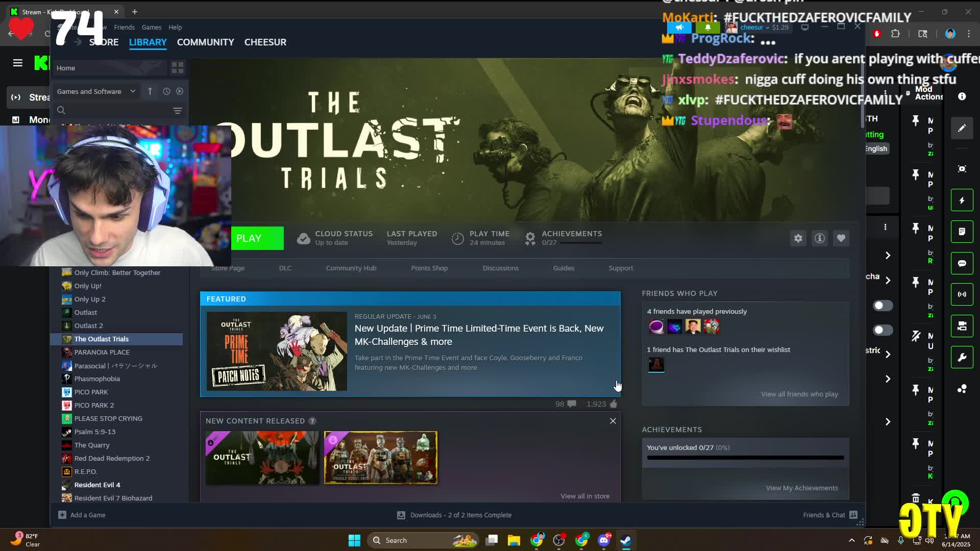Open the Community Hub tab
Image resolution: width=980 pixels, height=551 pixels.
(351, 268)
